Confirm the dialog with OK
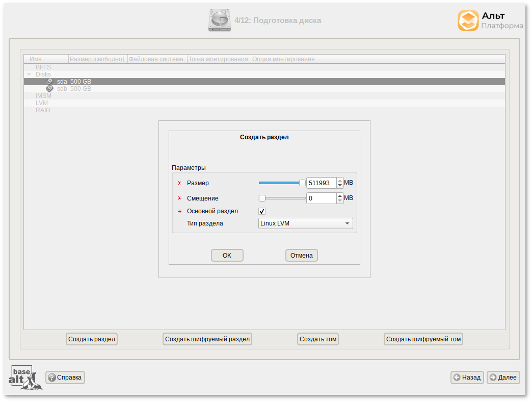This screenshot has height=402, width=532. pos(227,255)
